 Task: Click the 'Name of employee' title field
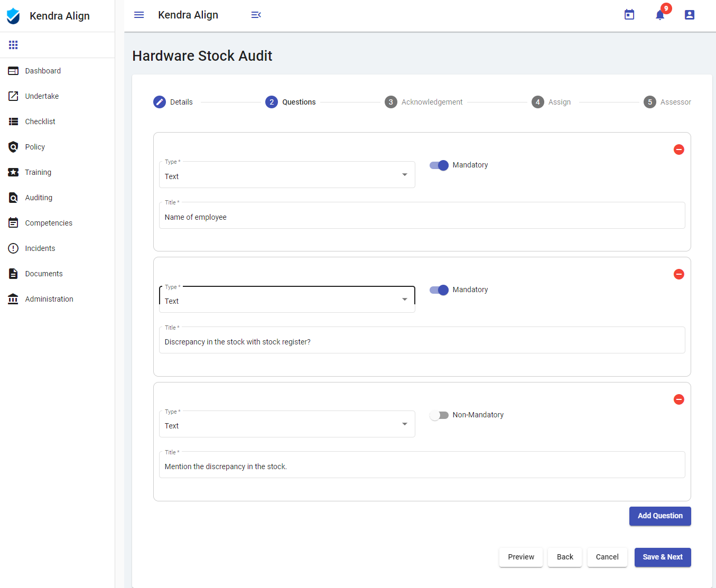(x=422, y=217)
